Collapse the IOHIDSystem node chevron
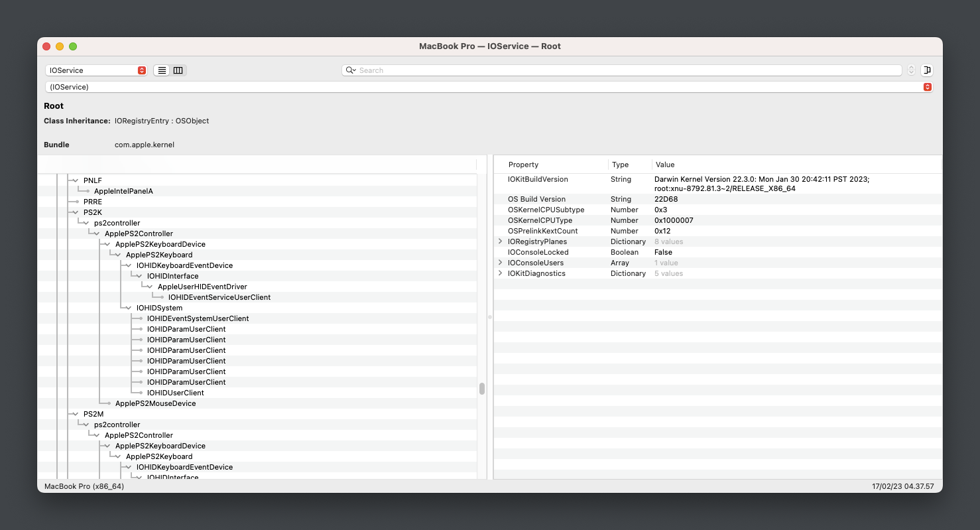980x530 pixels. click(129, 308)
